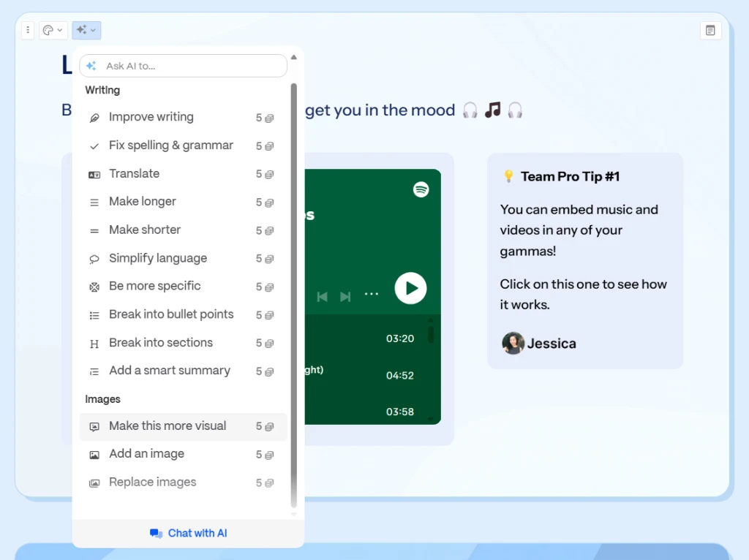Viewport: 749px width, 560px height.
Task: Choose Break into bullet points
Action: [170, 314]
